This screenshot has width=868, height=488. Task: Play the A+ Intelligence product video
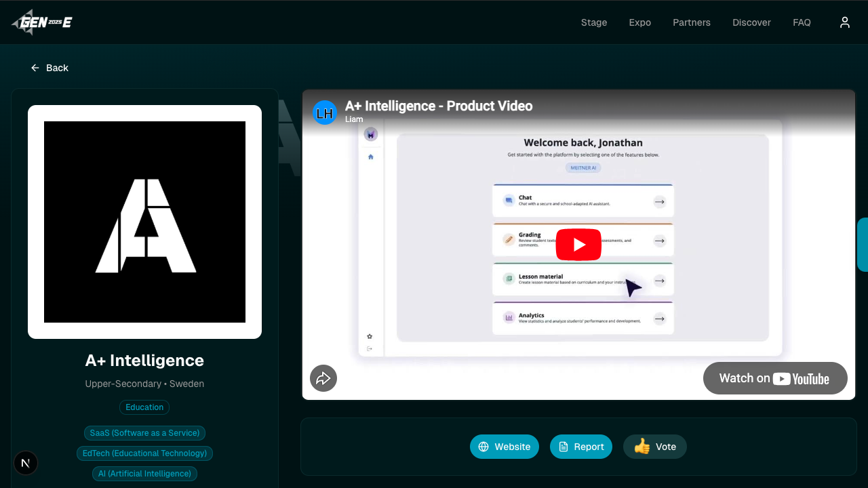(x=578, y=244)
